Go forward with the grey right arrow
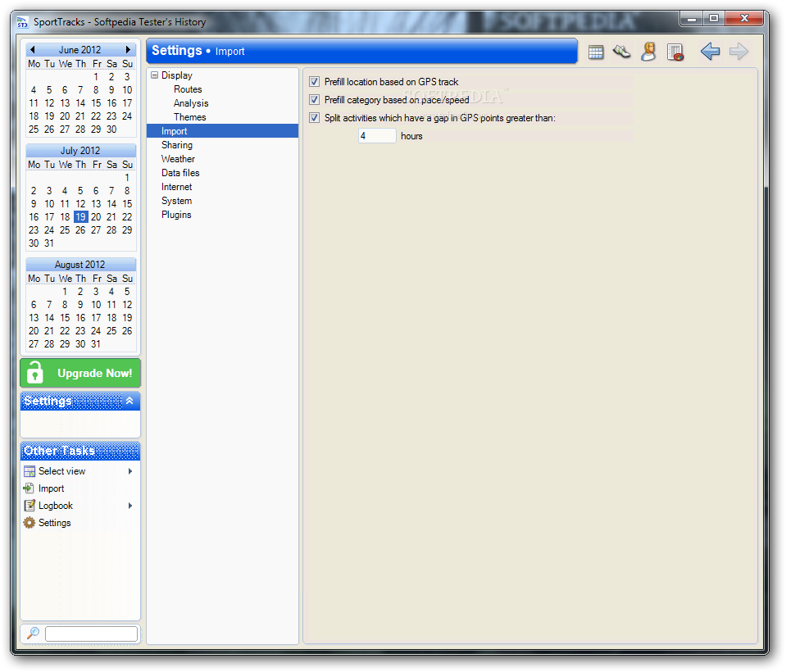 coord(738,51)
